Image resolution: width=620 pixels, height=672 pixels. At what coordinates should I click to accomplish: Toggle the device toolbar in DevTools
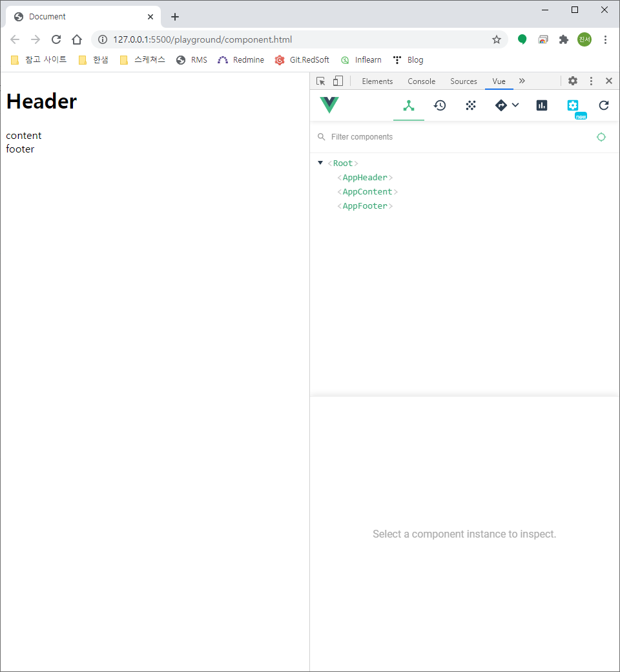coord(338,81)
